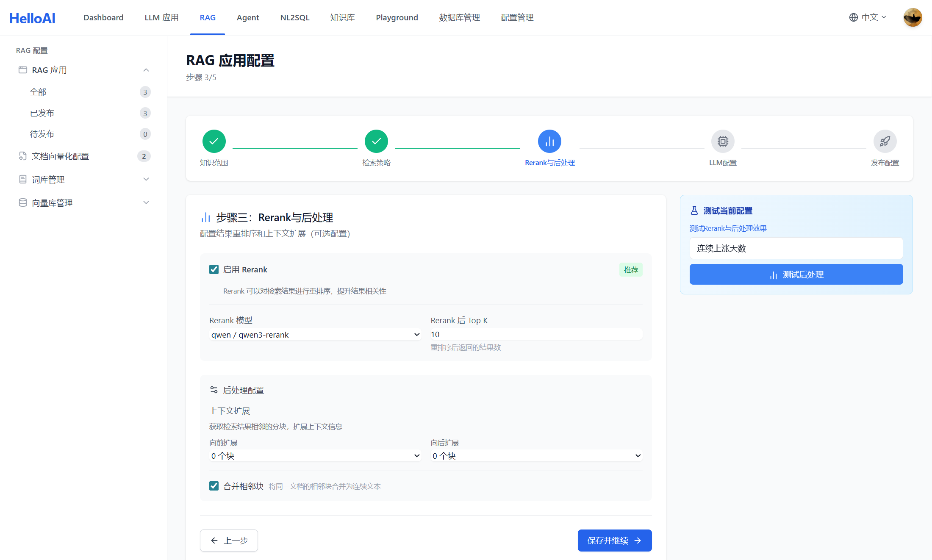Click the 发布配置 rocket step icon

pyautogui.click(x=885, y=141)
